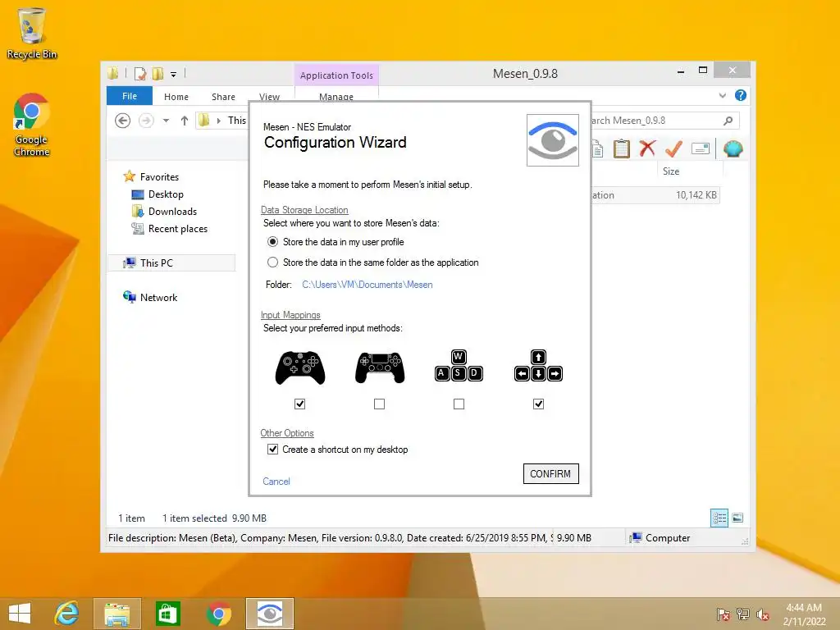This screenshot has height=630, width=840.
Task: Click the address bar folder icon
Action: [x=203, y=121]
